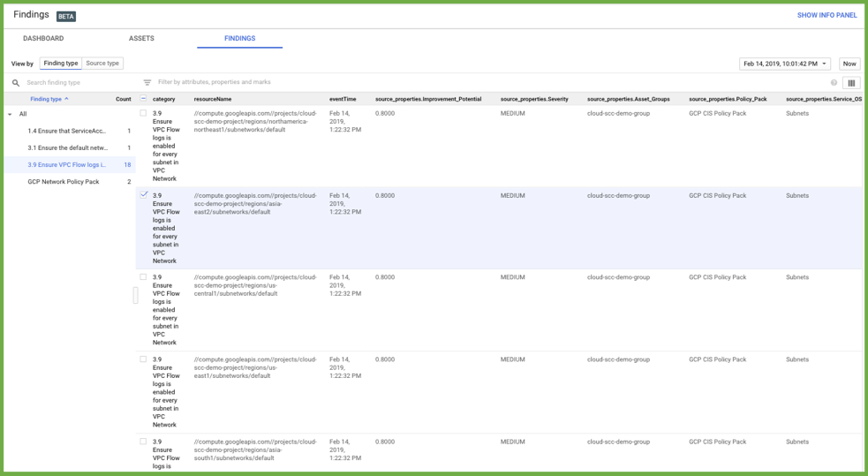Click count 18 beside VPC Flow logs

(127, 165)
